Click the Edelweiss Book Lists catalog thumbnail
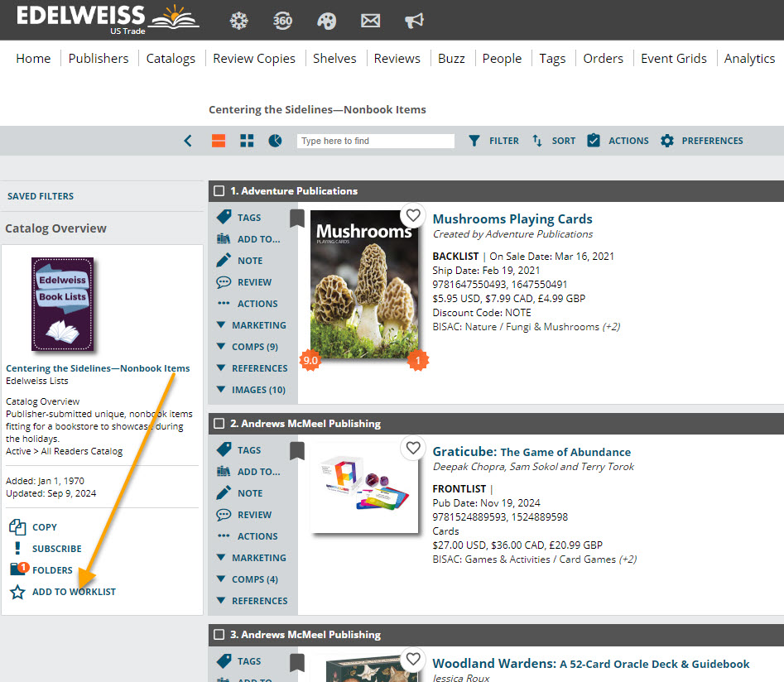Viewport: 784px width, 682px height. (x=62, y=304)
